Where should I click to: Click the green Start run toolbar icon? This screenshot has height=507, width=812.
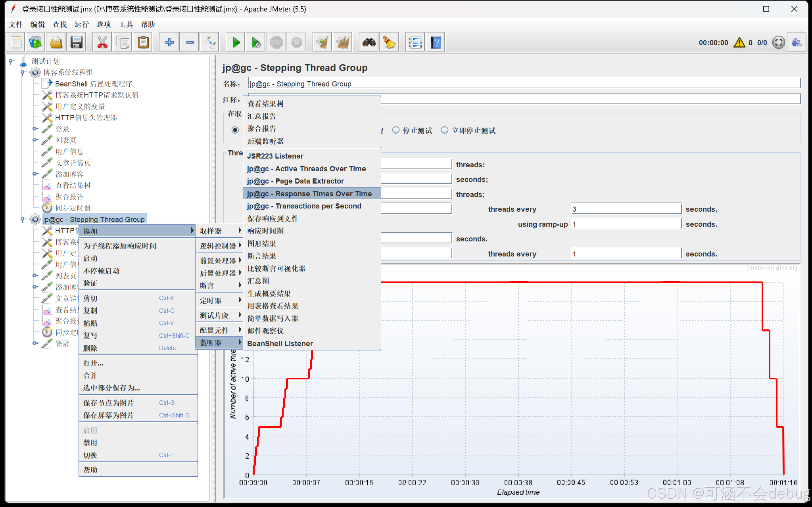[236, 42]
